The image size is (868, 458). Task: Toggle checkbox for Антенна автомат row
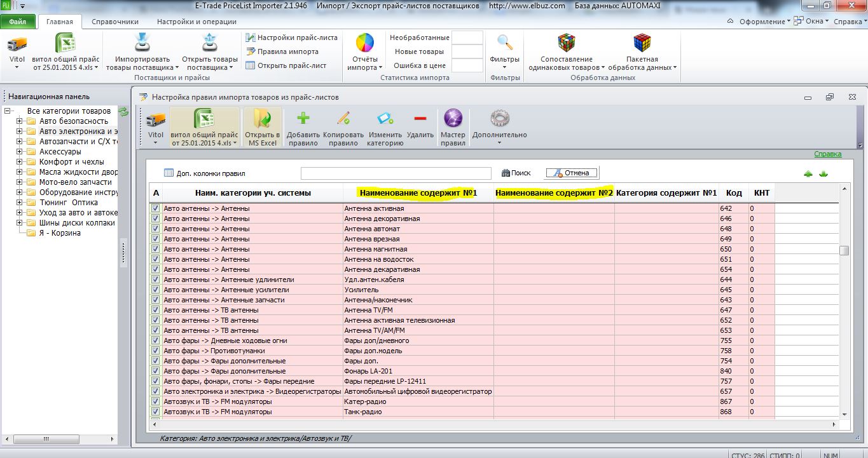pyautogui.click(x=155, y=228)
